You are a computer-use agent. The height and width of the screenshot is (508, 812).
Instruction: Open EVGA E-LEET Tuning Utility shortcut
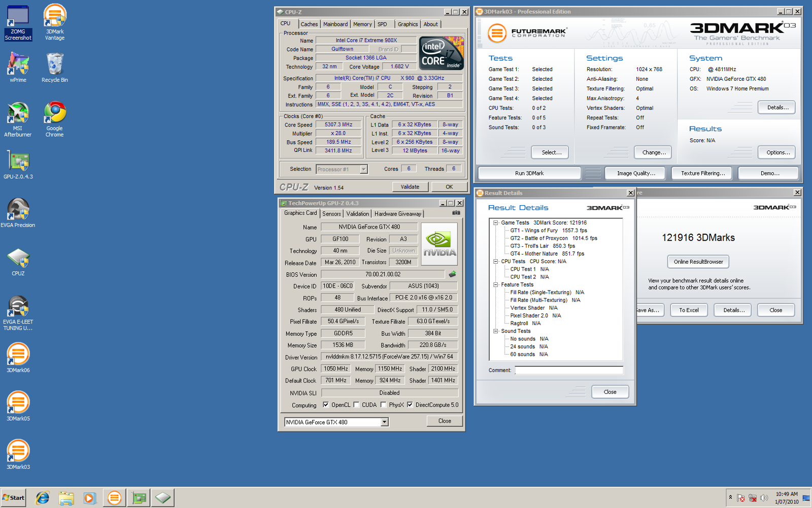coord(18,313)
